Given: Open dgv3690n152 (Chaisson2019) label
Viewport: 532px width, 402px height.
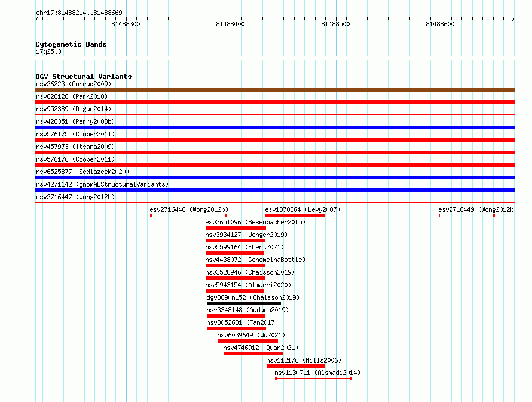Looking at the screenshot, I should tap(253, 297).
